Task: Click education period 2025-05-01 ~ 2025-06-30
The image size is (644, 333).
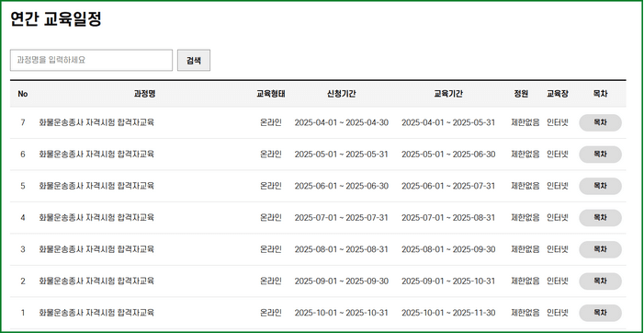Action: coord(448,155)
